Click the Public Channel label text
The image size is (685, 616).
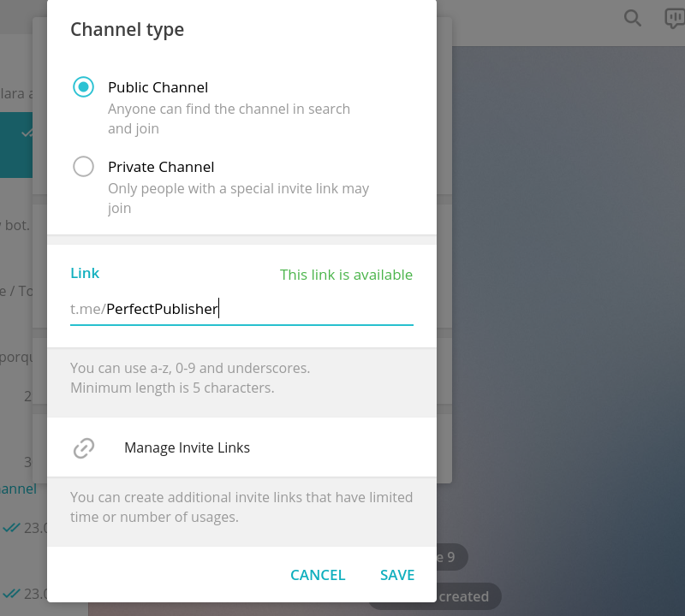pos(158,87)
